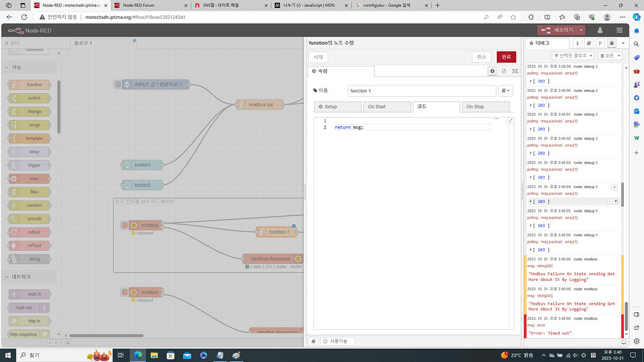Open the 모든 dropdown in debug panel
The width and height of the screenshot is (644, 362).
[608, 55]
